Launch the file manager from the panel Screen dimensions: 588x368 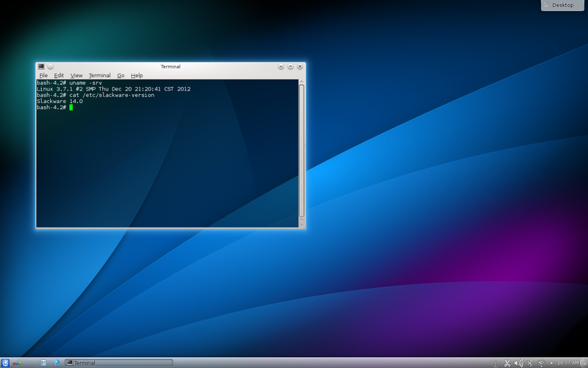coord(43,363)
